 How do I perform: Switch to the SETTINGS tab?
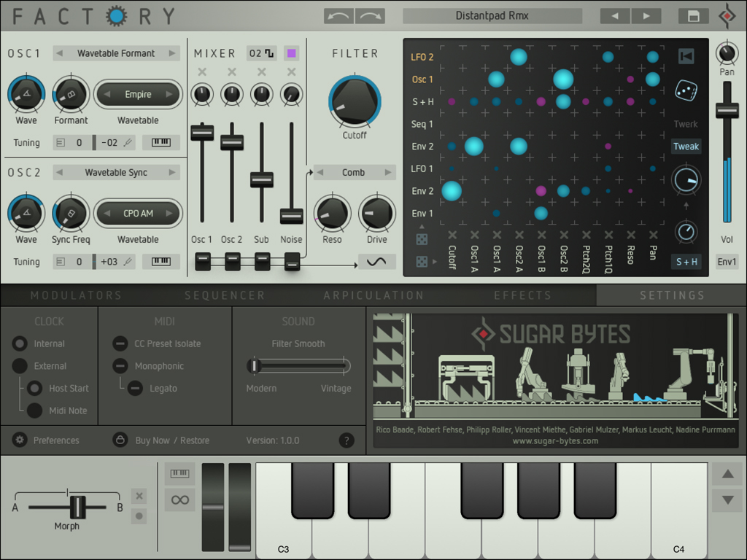click(672, 295)
